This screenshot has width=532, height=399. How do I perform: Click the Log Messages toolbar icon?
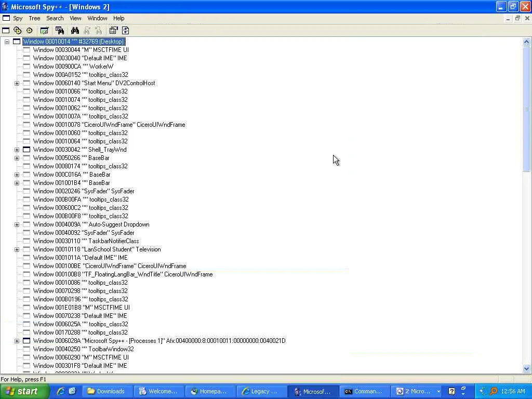coord(44,31)
